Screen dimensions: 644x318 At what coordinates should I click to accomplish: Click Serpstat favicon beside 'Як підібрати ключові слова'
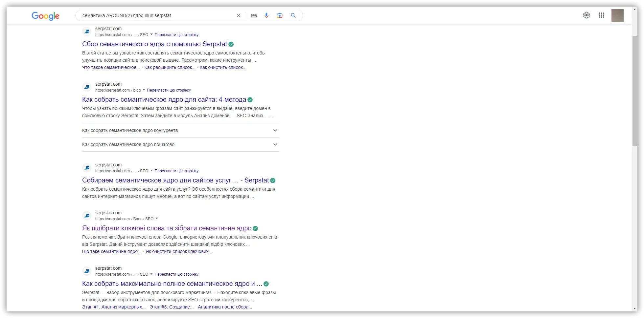[x=87, y=216]
